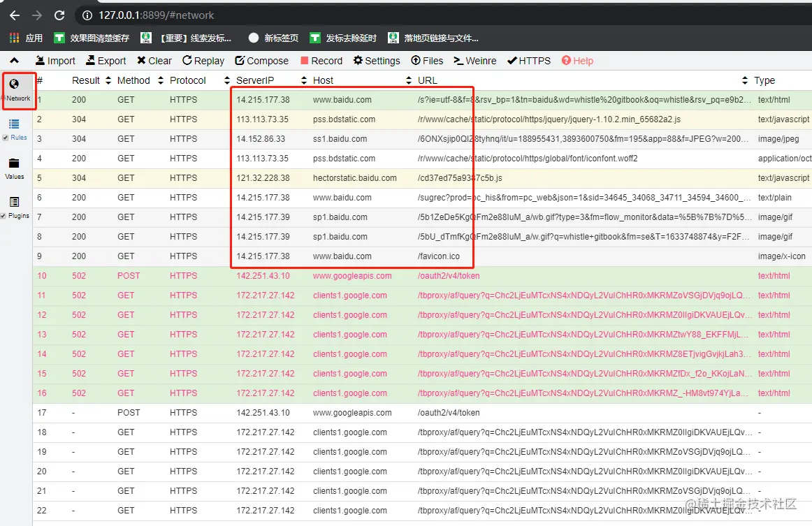Sort by the Result column arrows
812x526 pixels.
click(108, 80)
